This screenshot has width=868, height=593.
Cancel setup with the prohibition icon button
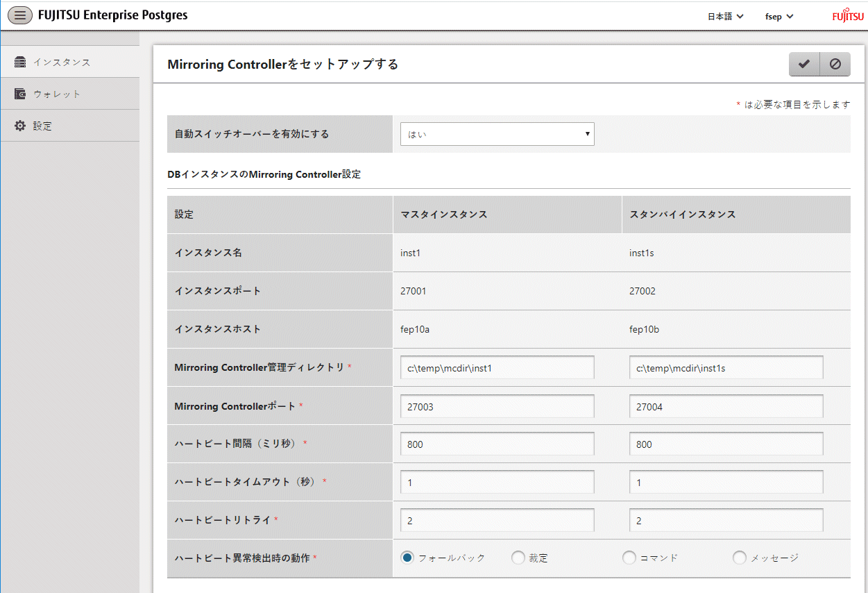[x=835, y=64]
